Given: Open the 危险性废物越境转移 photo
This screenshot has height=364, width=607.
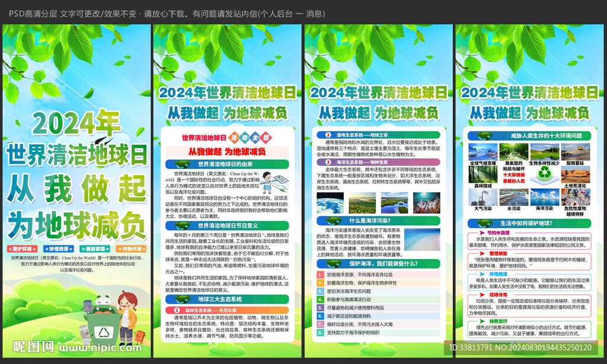Looking at the screenshot, I should [576, 197].
